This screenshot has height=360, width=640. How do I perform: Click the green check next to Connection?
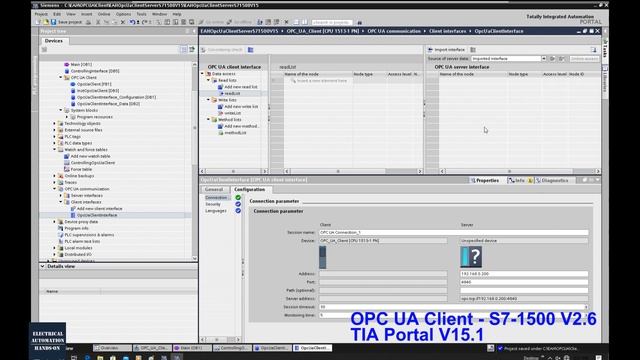coord(238,198)
